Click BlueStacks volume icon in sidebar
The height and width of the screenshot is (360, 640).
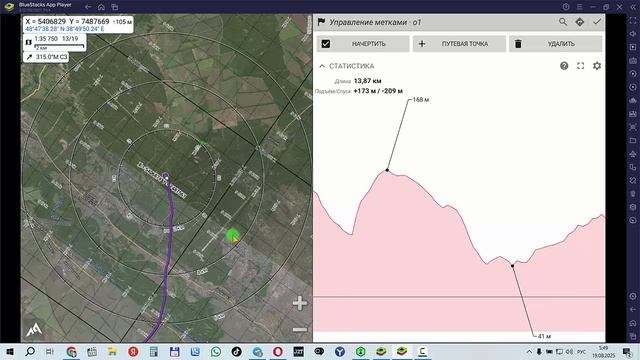click(633, 34)
